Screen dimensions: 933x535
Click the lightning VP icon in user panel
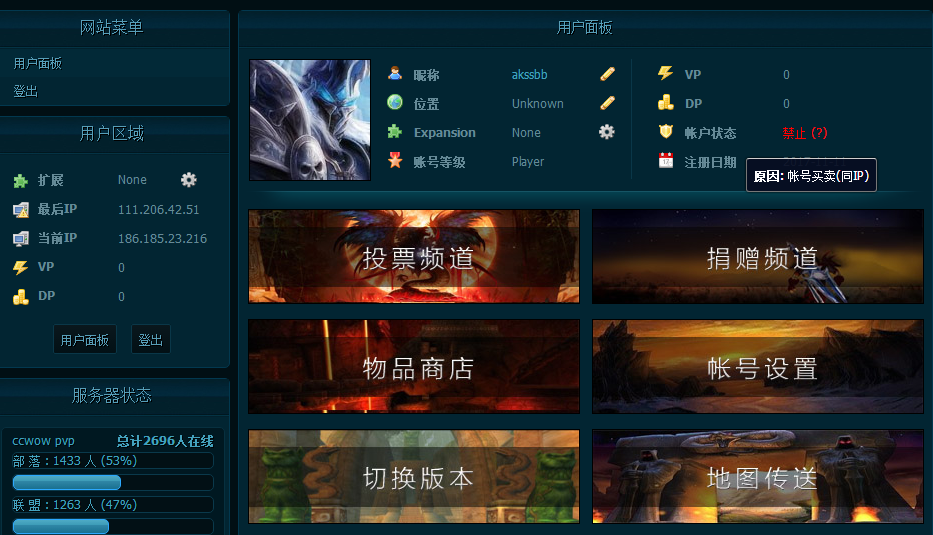coord(665,74)
